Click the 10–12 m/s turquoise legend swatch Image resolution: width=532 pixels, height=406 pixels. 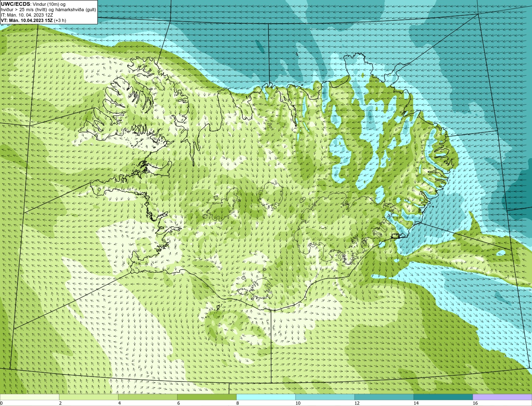325,397
